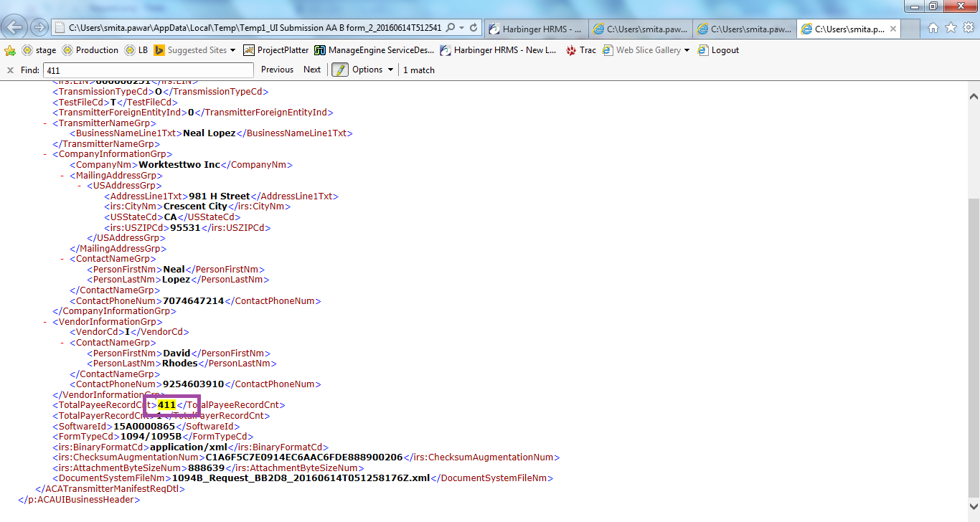
Task: Click the ChecksumAugmentationNum hash value
Action: pyautogui.click(x=304, y=457)
